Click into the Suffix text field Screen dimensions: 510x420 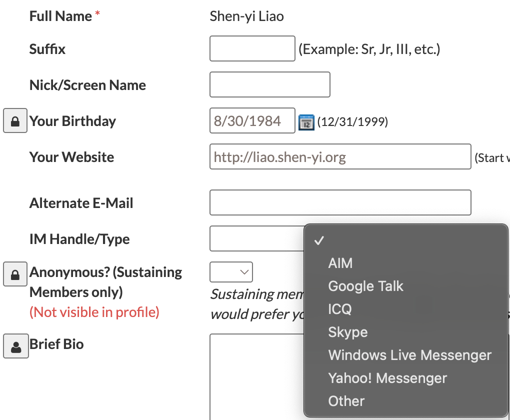pos(252,48)
